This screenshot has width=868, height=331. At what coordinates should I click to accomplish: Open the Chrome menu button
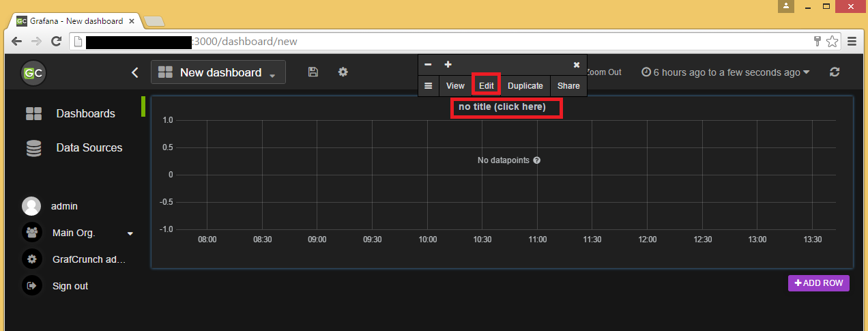[852, 42]
